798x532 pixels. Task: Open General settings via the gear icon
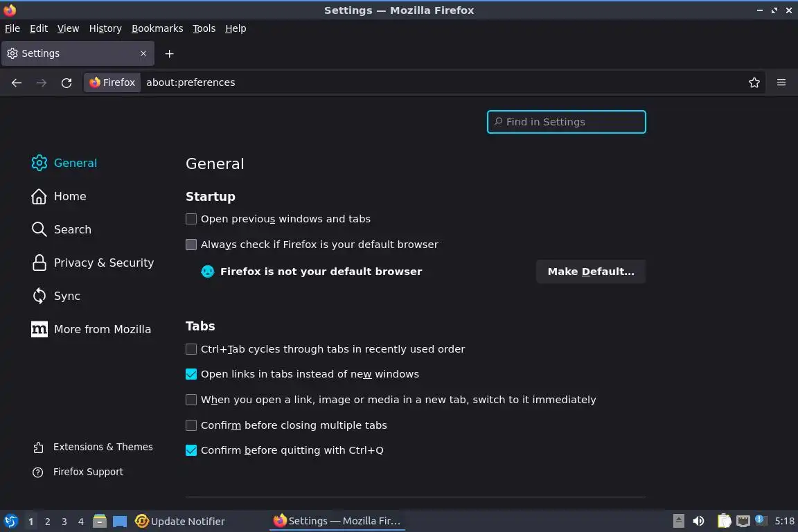coord(39,163)
